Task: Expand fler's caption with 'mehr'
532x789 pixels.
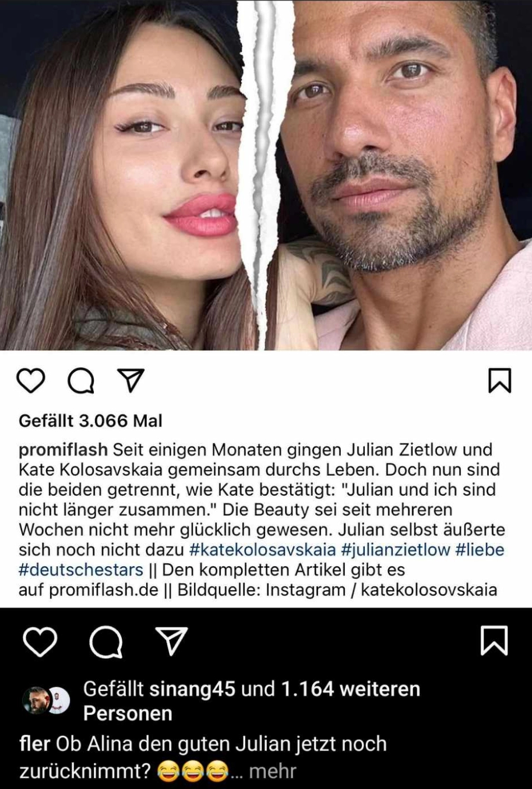Action: coord(273,772)
